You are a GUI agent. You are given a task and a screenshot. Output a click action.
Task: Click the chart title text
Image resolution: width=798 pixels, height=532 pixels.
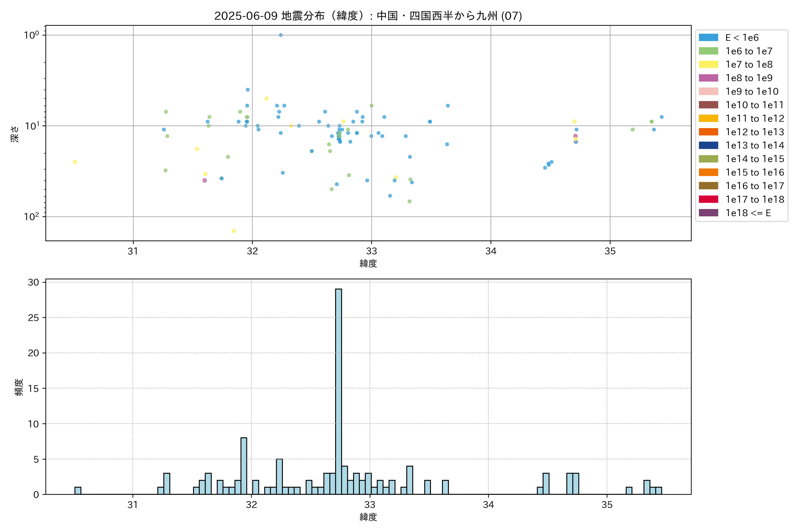point(368,16)
